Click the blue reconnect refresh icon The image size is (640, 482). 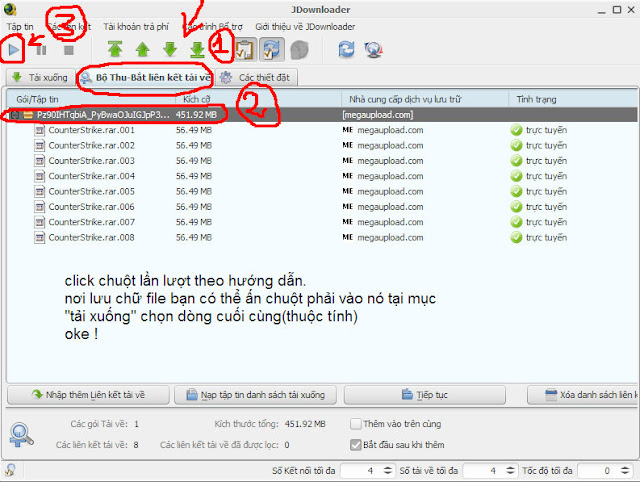(346, 50)
